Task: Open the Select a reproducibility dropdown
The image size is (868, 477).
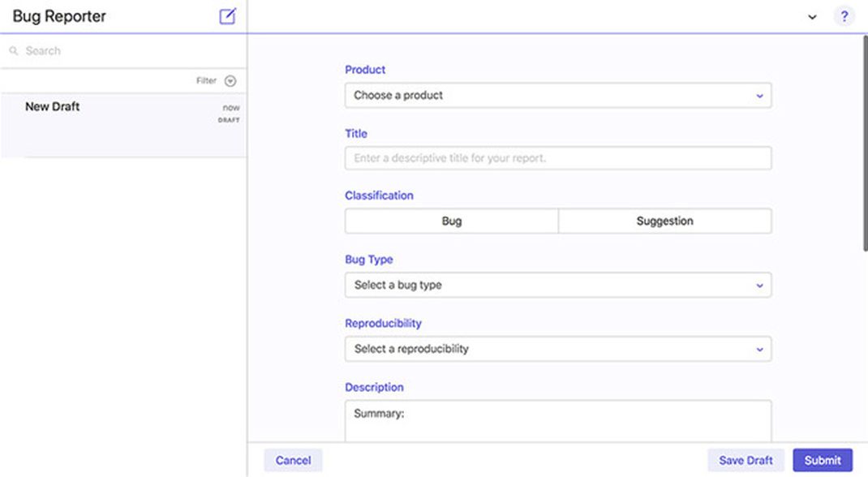Action: (x=558, y=349)
